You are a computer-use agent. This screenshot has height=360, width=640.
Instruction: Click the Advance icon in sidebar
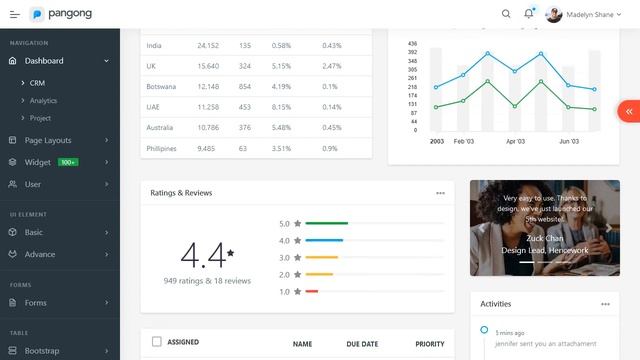[13, 254]
